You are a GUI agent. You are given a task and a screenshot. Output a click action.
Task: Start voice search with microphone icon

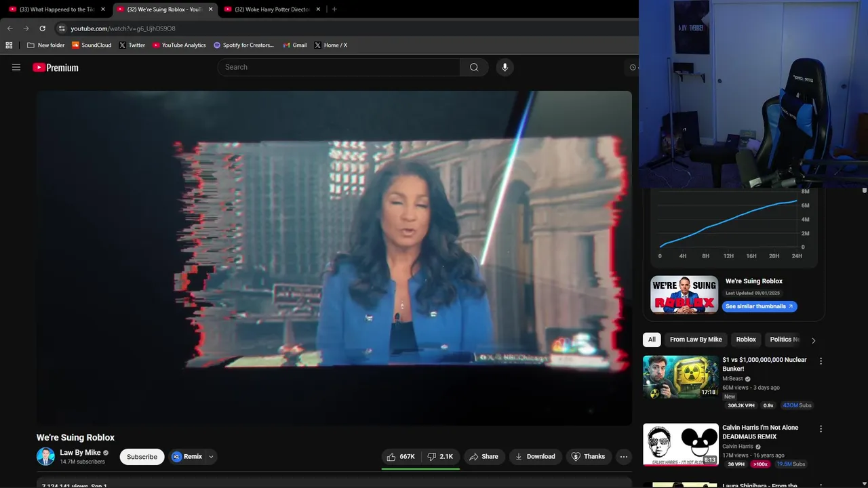pos(505,67)
